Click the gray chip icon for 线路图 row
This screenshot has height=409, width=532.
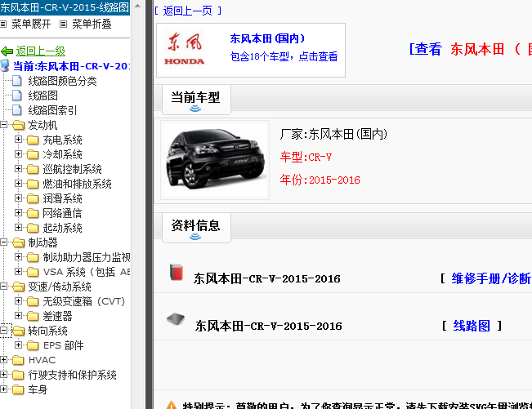(176, 319)
